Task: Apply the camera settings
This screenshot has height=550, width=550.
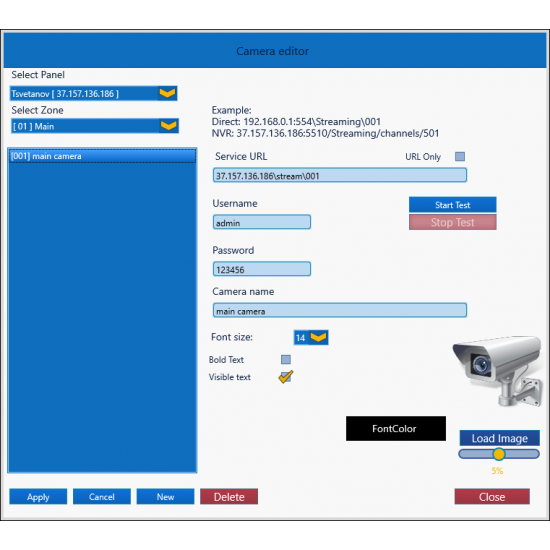Action: pyautogui.click(x=38, y=497)
